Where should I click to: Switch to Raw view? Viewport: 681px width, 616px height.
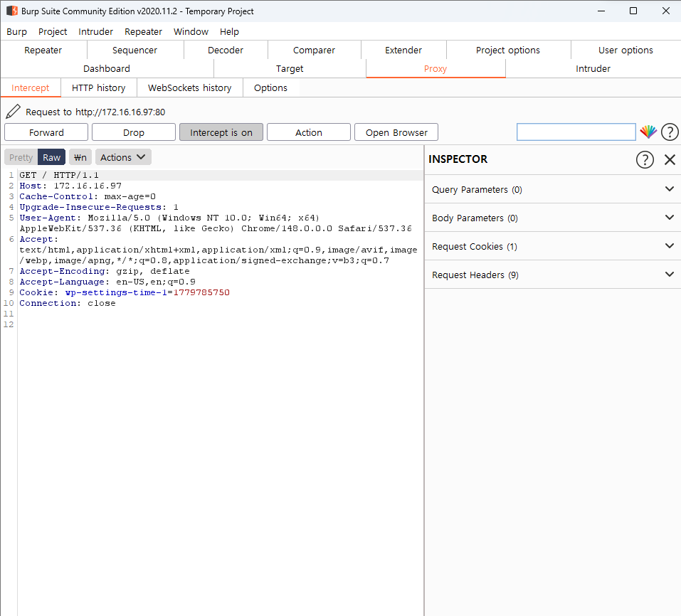[x=52, y=157]
